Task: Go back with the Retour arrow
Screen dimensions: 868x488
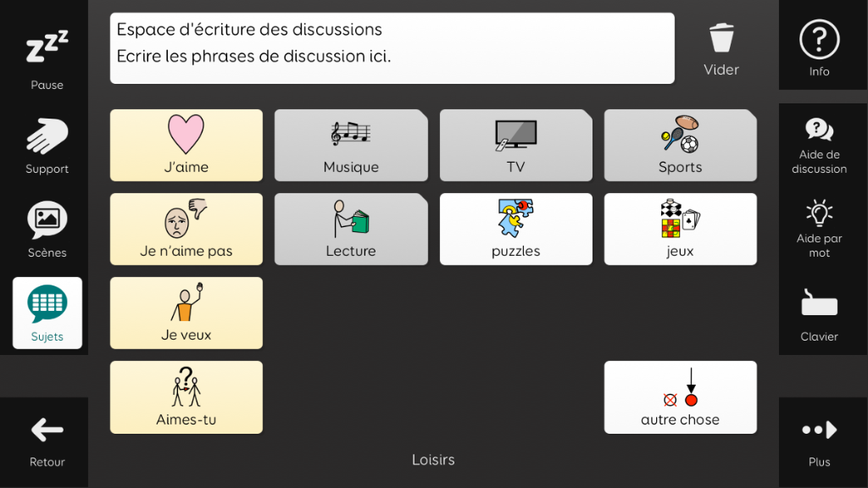Action: click(x=47, y=441)
